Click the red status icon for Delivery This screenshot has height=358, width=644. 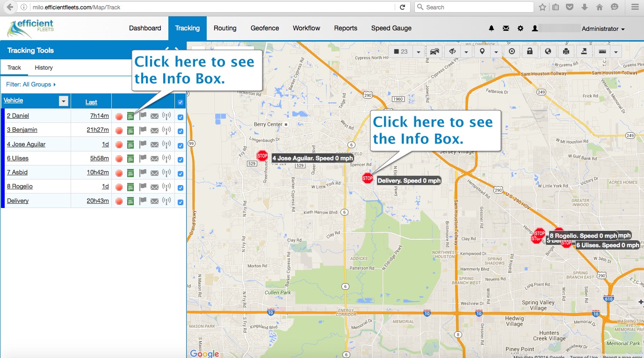[119, 201]
